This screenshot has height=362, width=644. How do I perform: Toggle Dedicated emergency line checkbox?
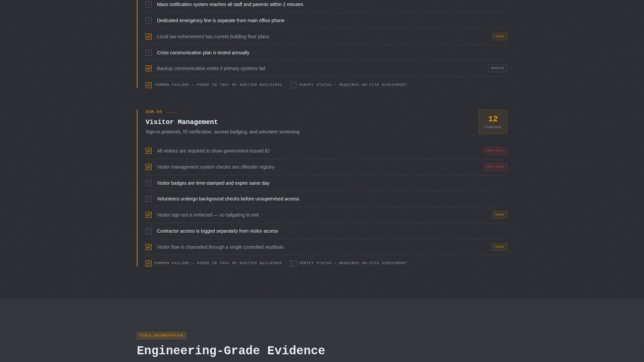point(149,20)
